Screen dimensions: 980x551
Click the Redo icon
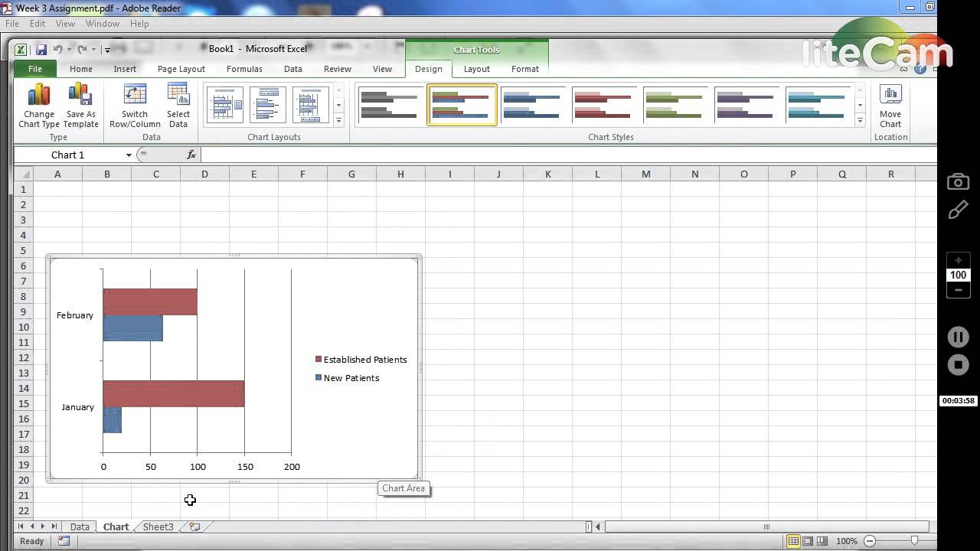click(83, 50)
